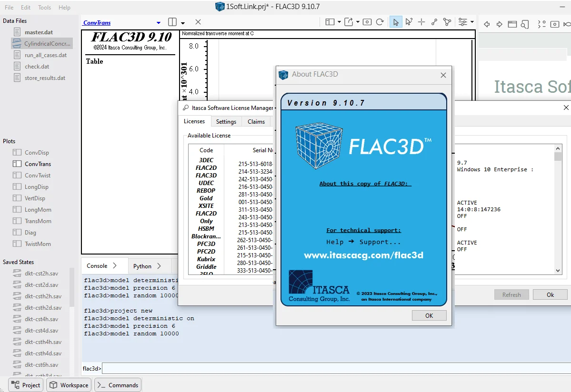
Task: Select the TransMom plot
Action: point(38,222)
